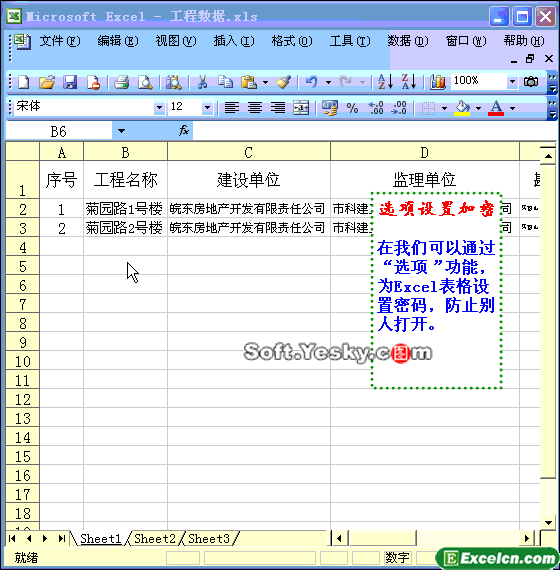Open Undo history dropdown arrow
Screen dimensions: 560x570
click(328, 82)
